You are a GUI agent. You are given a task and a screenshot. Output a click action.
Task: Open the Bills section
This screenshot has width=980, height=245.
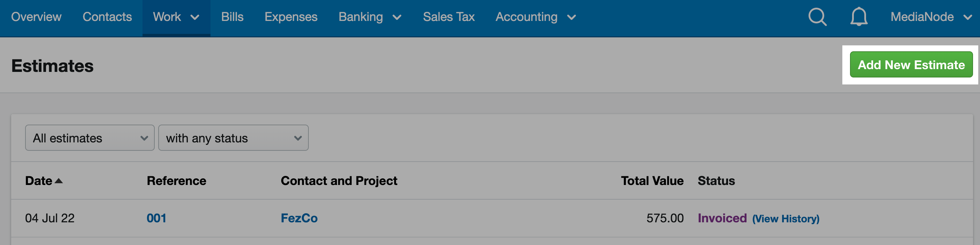click(232, 17)
